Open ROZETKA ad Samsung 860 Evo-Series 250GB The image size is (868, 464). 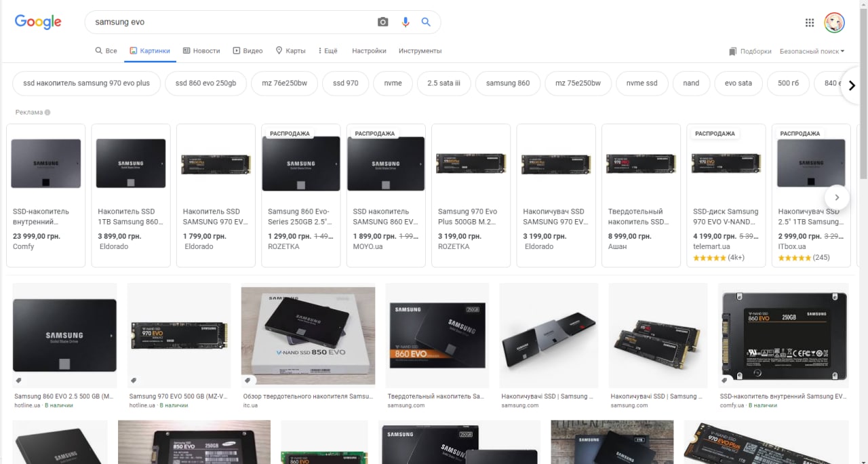click(301, 195)
